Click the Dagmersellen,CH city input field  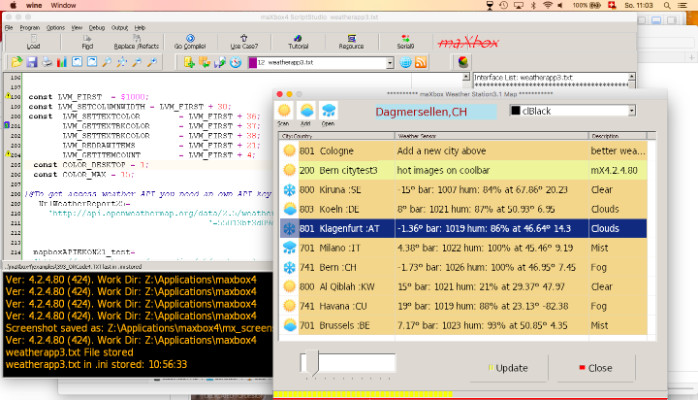click(435, 112)
